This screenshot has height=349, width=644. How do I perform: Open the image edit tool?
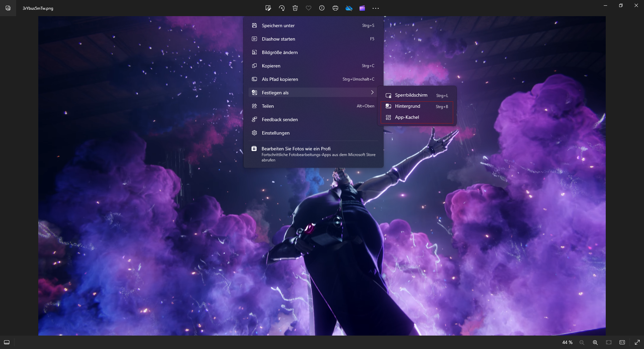coord(268,8)
